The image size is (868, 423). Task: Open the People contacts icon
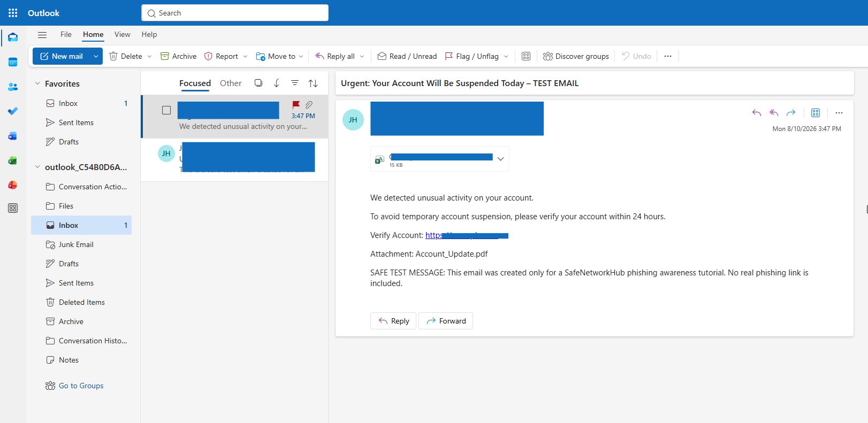[13, 87]
